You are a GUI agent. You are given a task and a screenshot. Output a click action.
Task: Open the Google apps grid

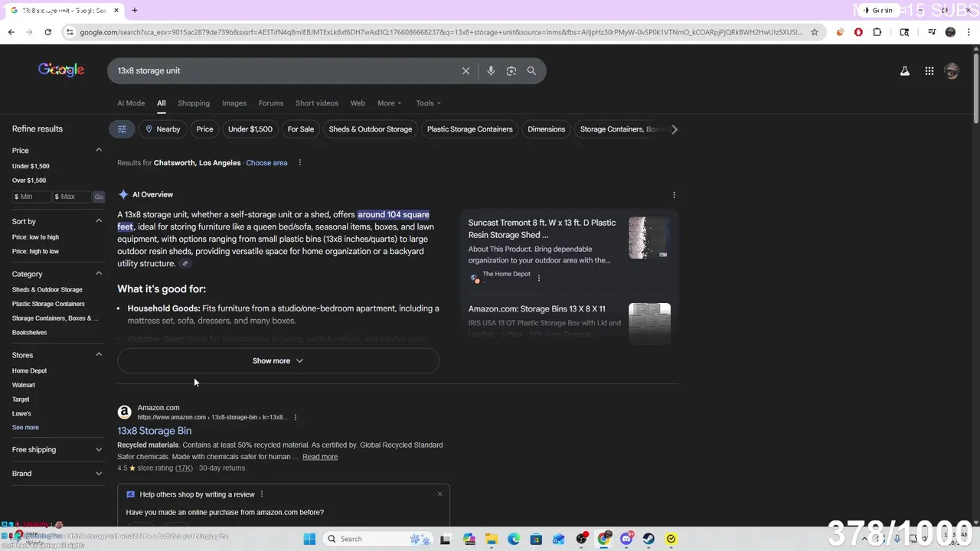point(929,71)
